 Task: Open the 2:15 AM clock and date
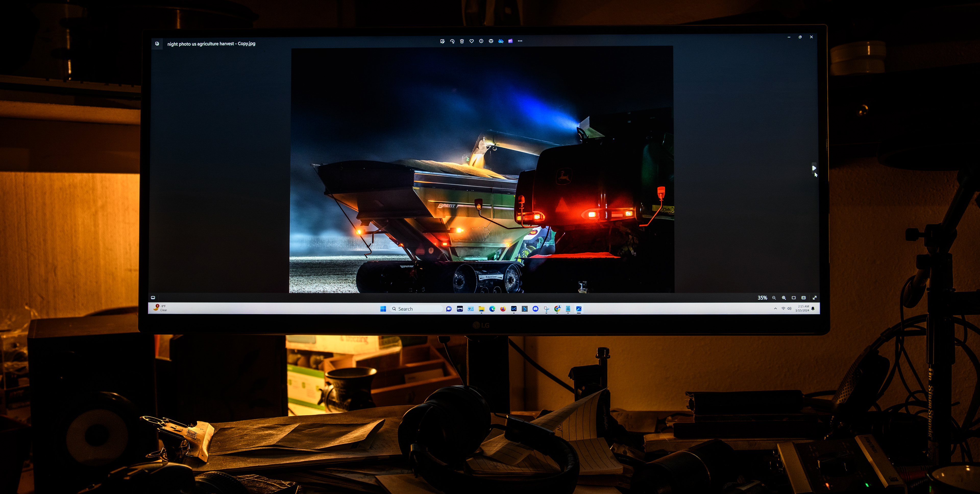pyautogui.click(x=803, y=308)
